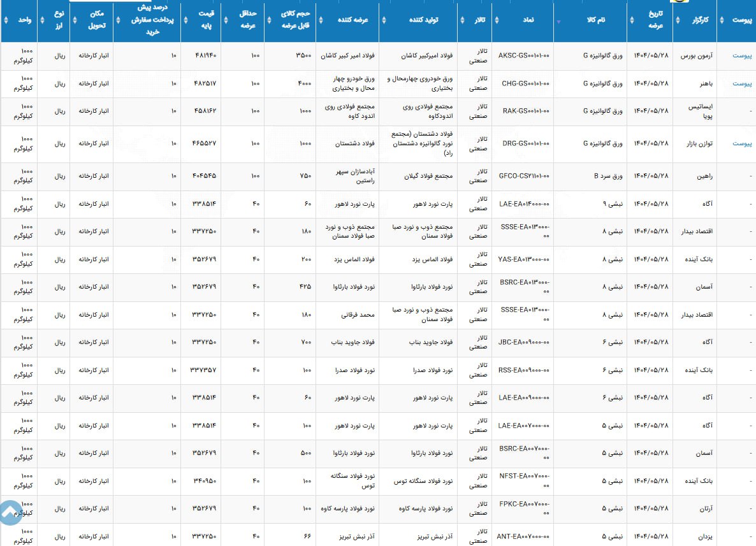
Task: Open پیوست attachment link for باهنر row
Action: pyautogui.click(x=742, y=84)
